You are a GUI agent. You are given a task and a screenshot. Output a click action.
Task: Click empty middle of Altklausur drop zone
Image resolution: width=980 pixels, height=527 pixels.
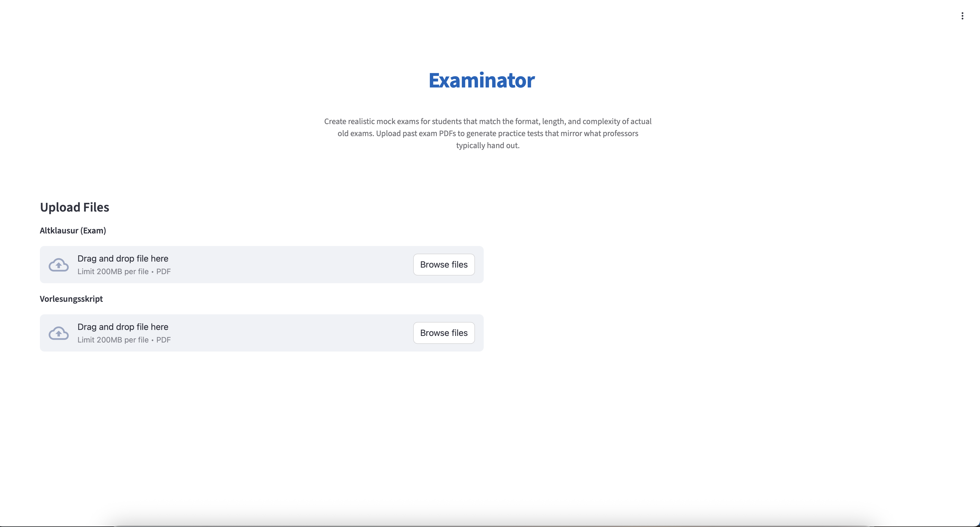coord(289,265)
